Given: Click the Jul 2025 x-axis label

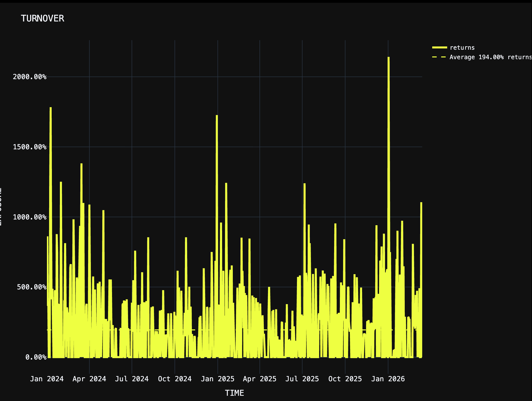Looking at the screenshot, I should point(302,379).
